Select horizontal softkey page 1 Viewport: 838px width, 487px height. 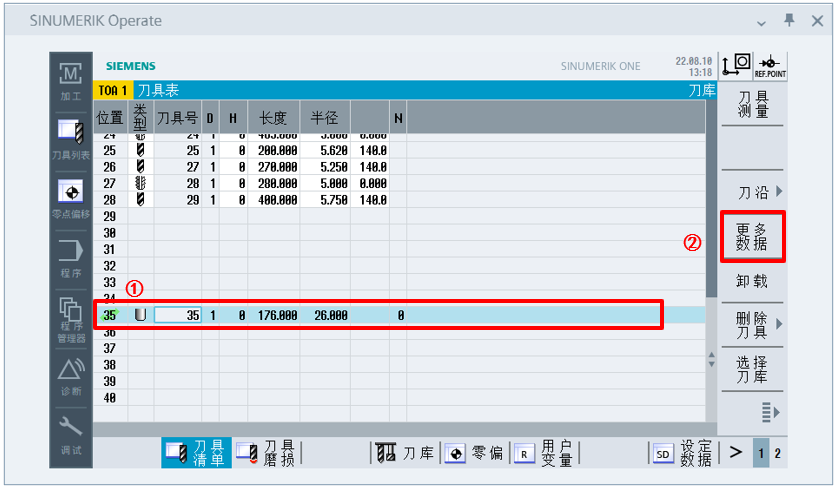761,453
